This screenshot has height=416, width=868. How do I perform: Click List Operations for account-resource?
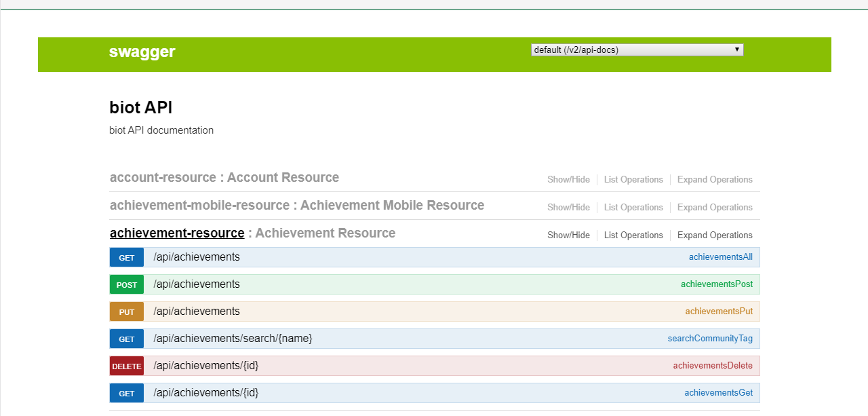pyautogui.click(x=633, y=180)
